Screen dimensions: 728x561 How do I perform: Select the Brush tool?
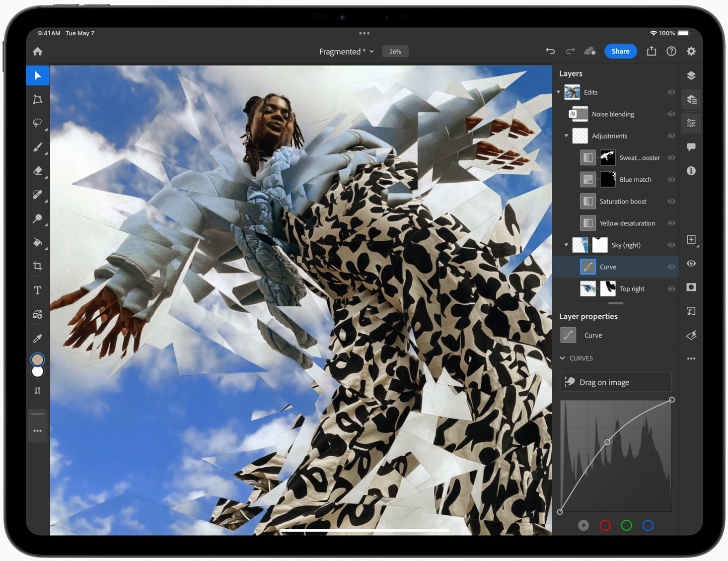click(38, 147)
